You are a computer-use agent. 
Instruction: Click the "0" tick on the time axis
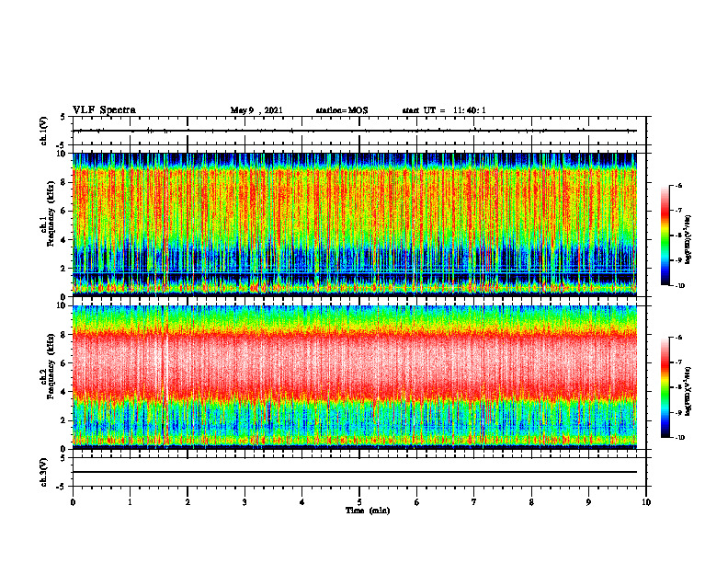coord(73,502)
